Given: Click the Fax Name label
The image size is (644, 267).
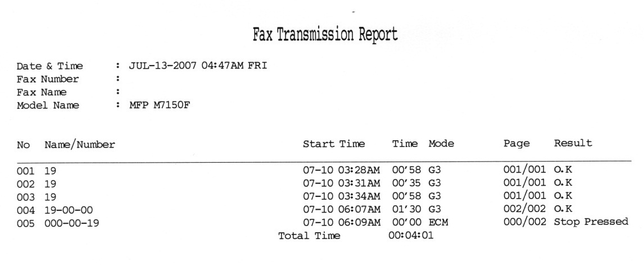Looking at the screenshot, I should pyautogui.click(x=42, y=93).
